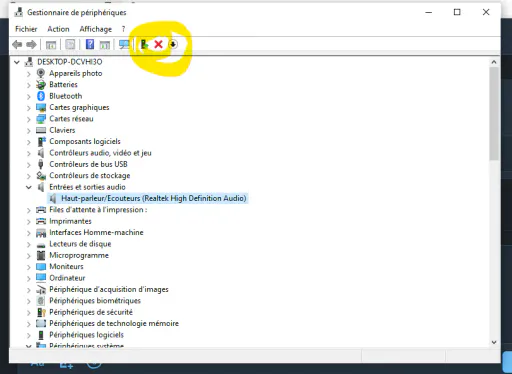
Task: Click the green Update driver toolbar icon
Action: pos(144,44)
